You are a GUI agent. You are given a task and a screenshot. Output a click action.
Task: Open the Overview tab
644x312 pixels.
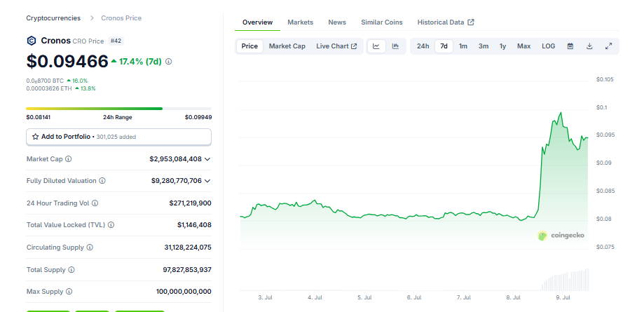[257, 22]
